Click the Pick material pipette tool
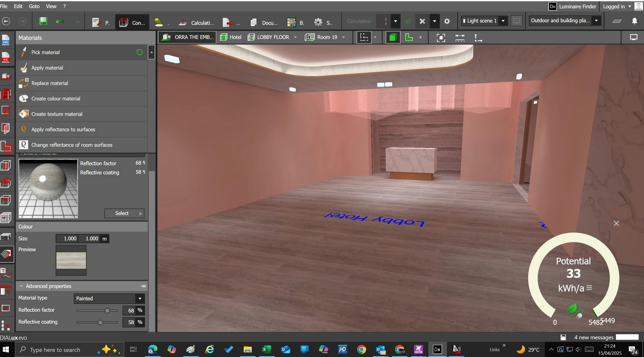The image size is (644, 357). click(45, 52)
